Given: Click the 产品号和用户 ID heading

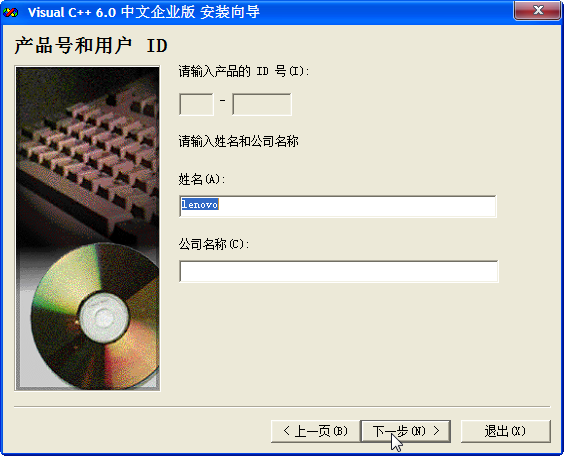Looking at the screenshot, I should 91,46.
